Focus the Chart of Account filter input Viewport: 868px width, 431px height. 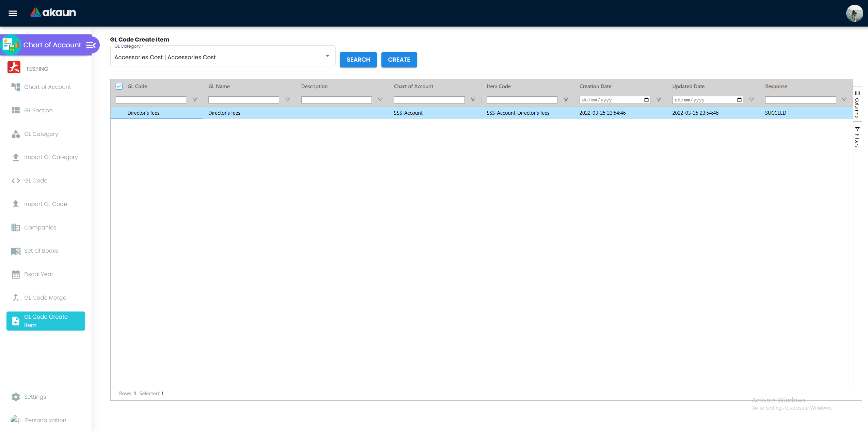click(429, 100)
